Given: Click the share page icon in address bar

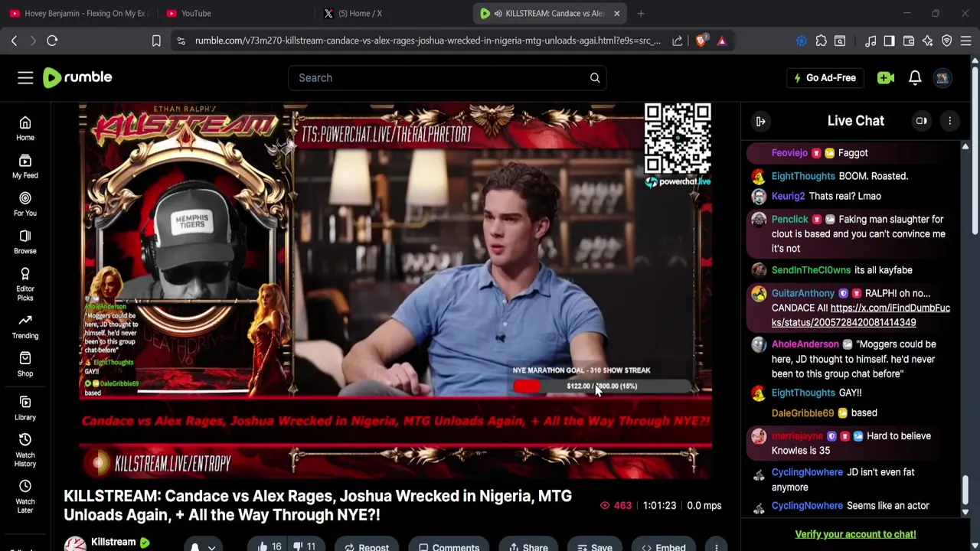Looking at the screenshot, I should tap(678, 41).
